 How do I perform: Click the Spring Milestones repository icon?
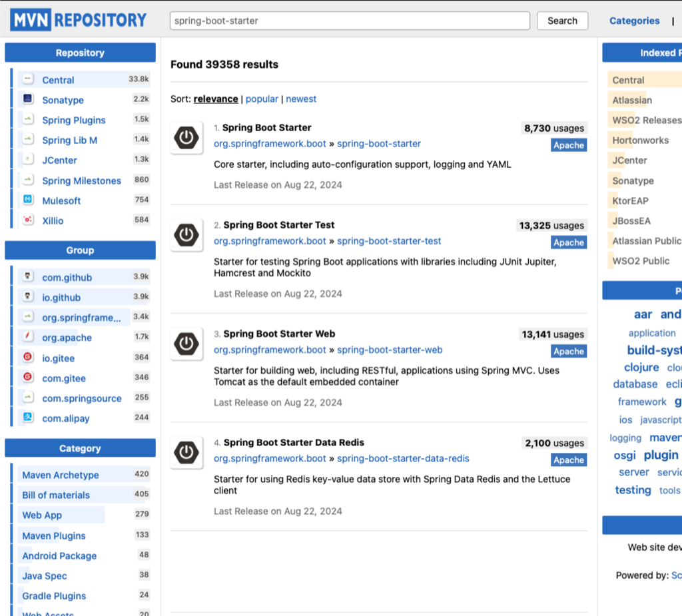28,180
